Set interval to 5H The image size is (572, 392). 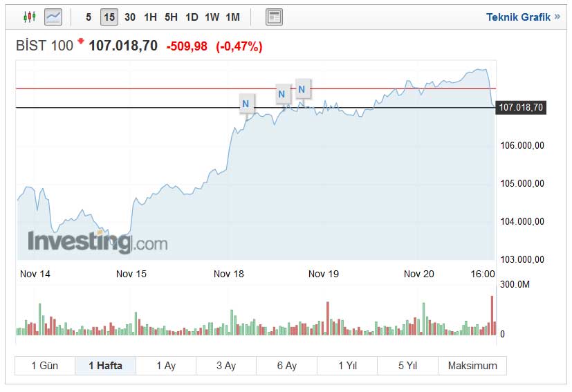171,17
